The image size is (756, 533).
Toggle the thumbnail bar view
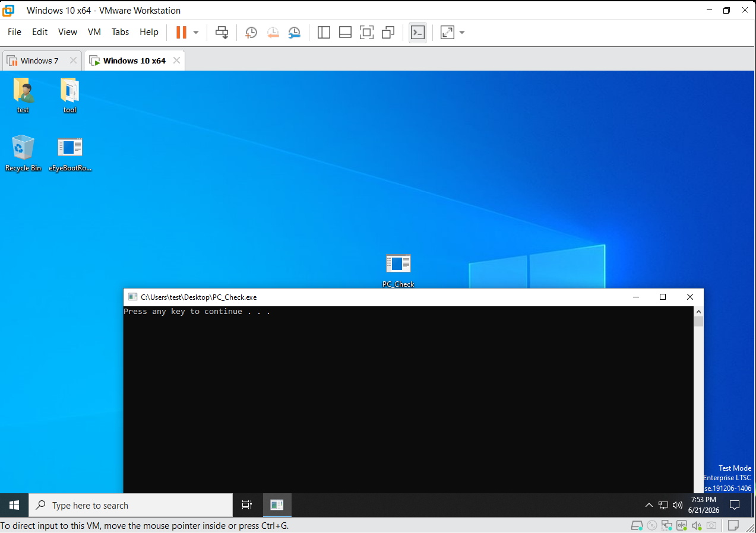pyautogui.click(x=345, y=32)
